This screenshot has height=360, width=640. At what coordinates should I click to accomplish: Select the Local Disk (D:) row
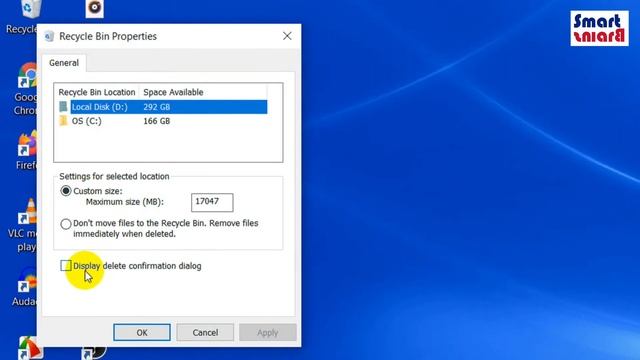click(163, 107)
